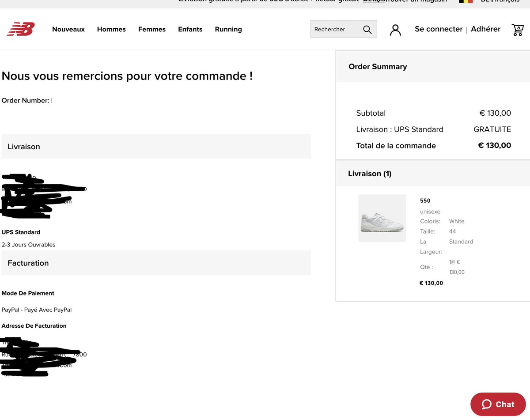The width and height of the screenshot is (530, 420).
Task: Open the Running menu
Action: pyautogui.click(x=228, y=29)
